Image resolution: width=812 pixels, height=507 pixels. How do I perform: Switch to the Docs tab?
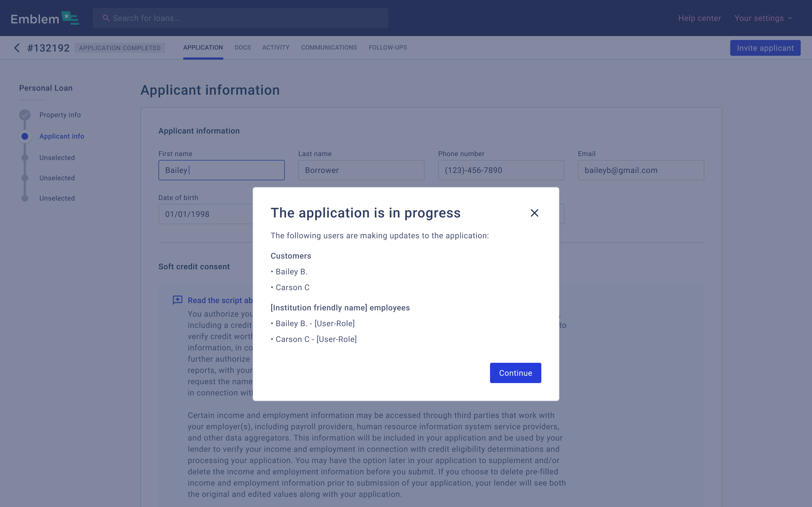242,48
